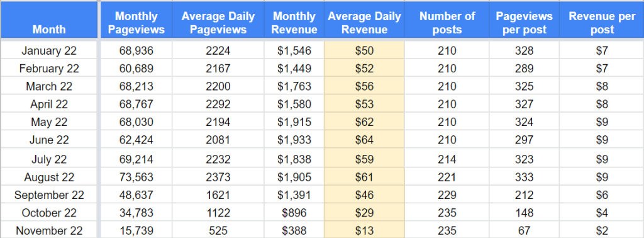This screenshot has width=644, height=238.
Task: Select the 68,767 pageviews cell
Action: (136, 104)
